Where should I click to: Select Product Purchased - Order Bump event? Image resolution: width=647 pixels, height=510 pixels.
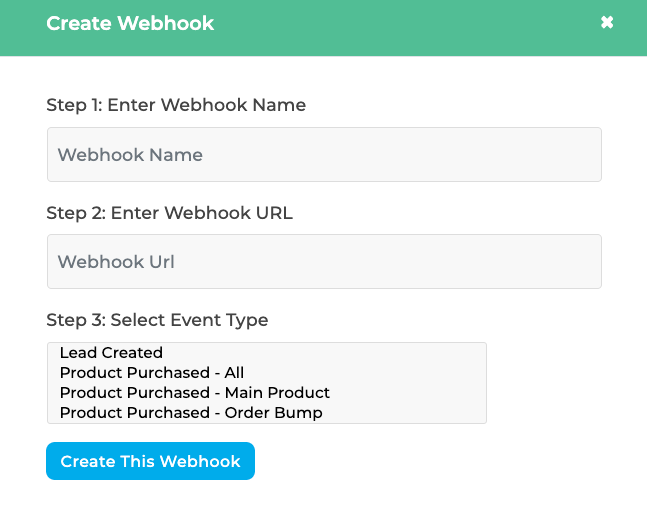pos(191,412)
